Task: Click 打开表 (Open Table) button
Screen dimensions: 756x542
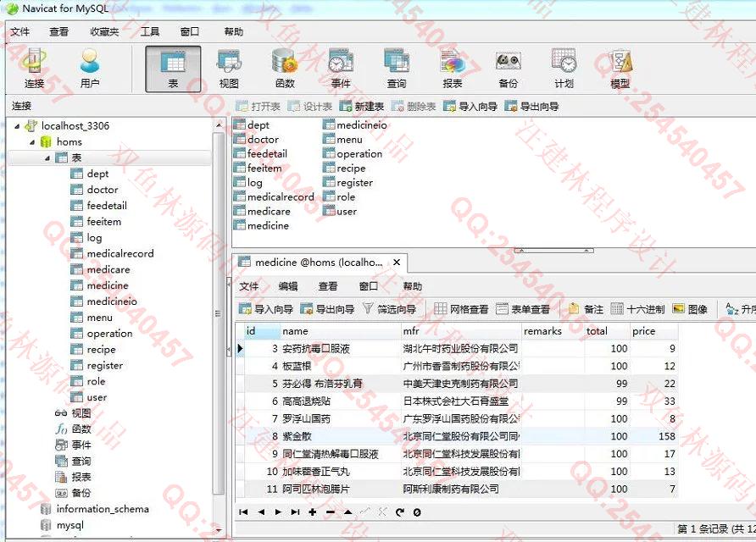Action: pos(258,107)
